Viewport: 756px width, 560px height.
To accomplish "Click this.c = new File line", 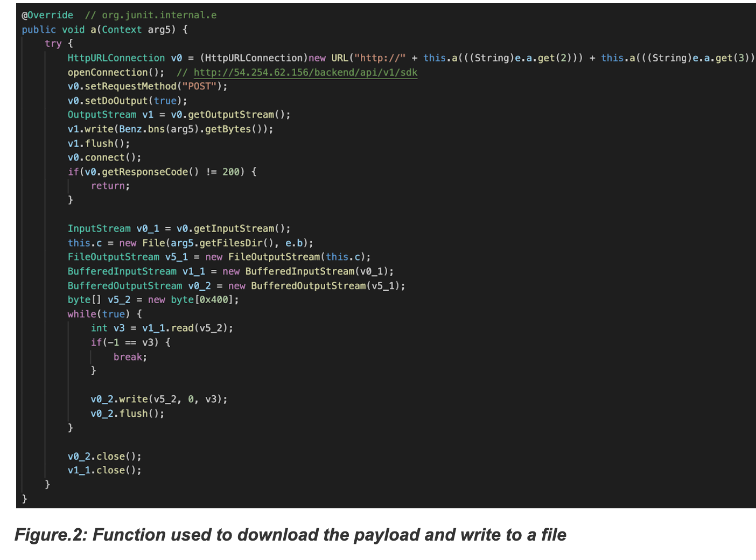I will [x=191, y=243].
